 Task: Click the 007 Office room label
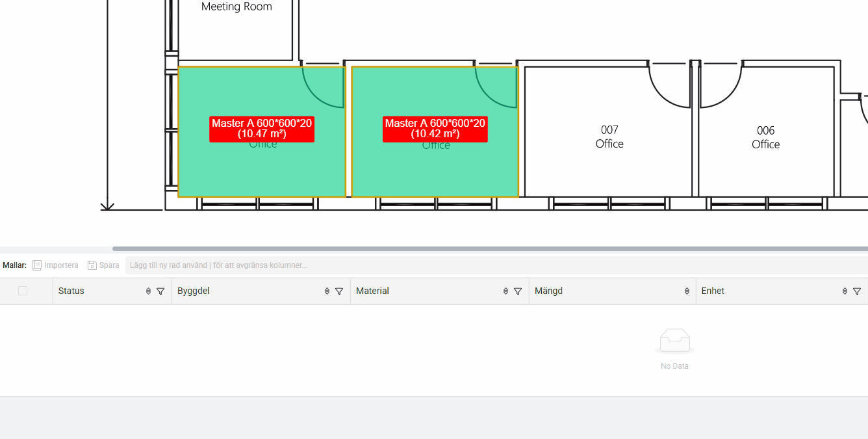(609, 137)
